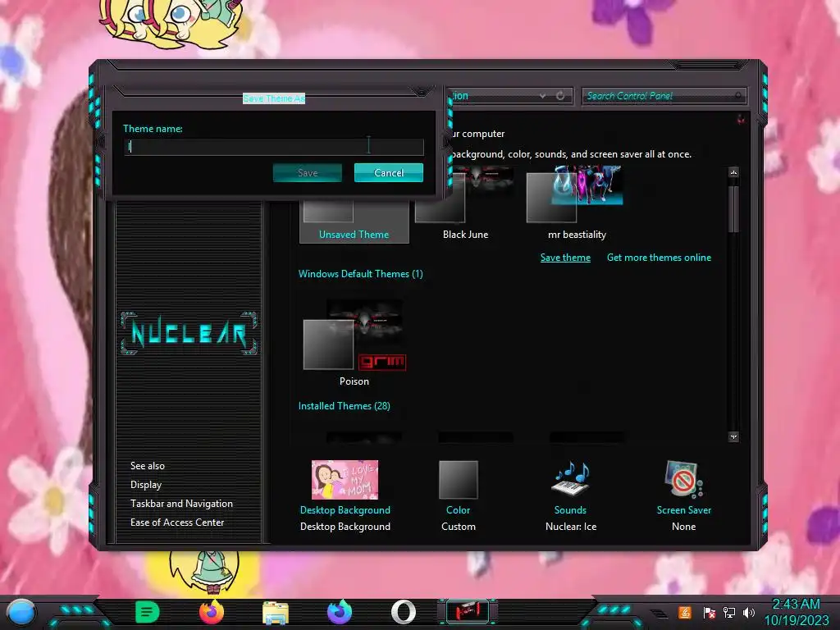
Task: Select the Poison theme thumbnail
Action: [x=354, y=343]
